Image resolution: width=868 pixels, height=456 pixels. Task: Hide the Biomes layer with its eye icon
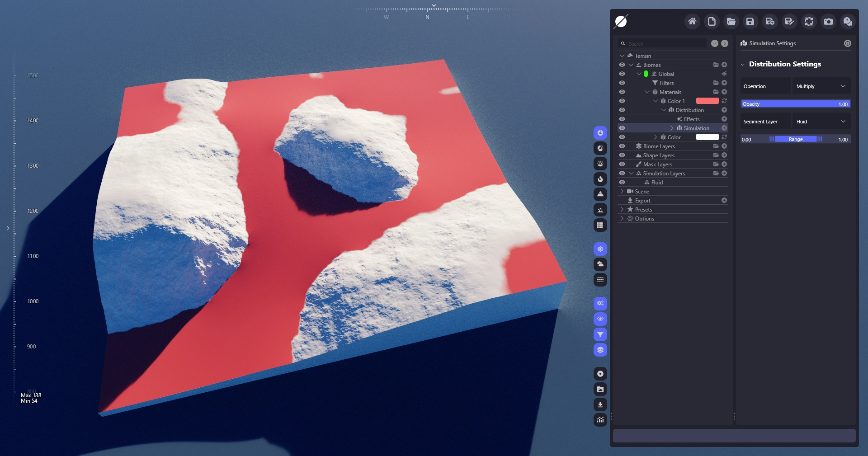[622, 65]
